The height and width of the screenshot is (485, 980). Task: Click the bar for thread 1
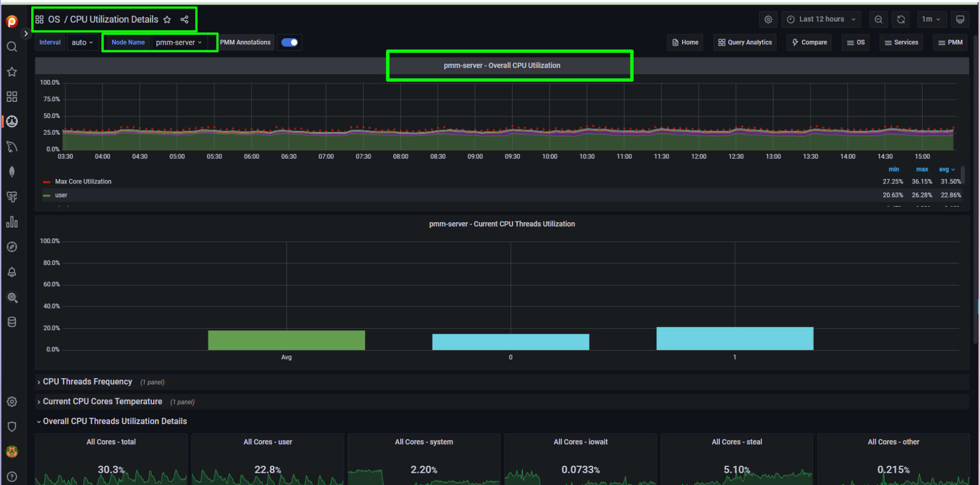(x=735, y=338)
